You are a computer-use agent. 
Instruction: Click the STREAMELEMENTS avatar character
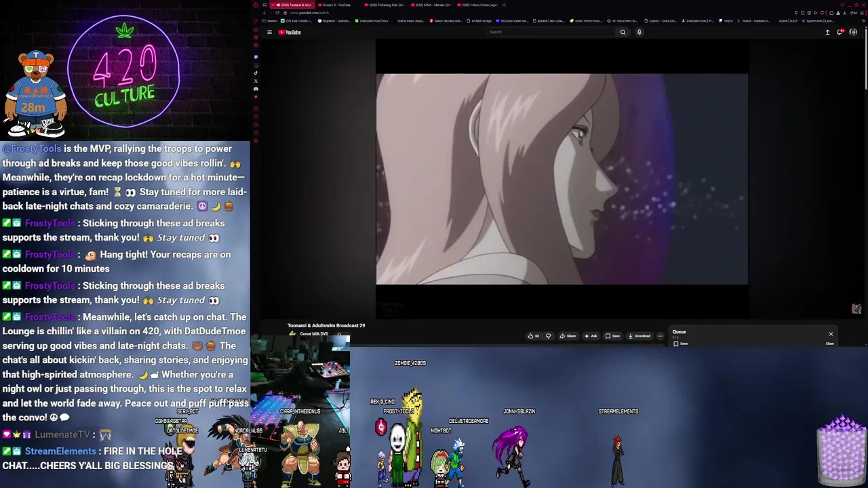(x=617, y=460)
